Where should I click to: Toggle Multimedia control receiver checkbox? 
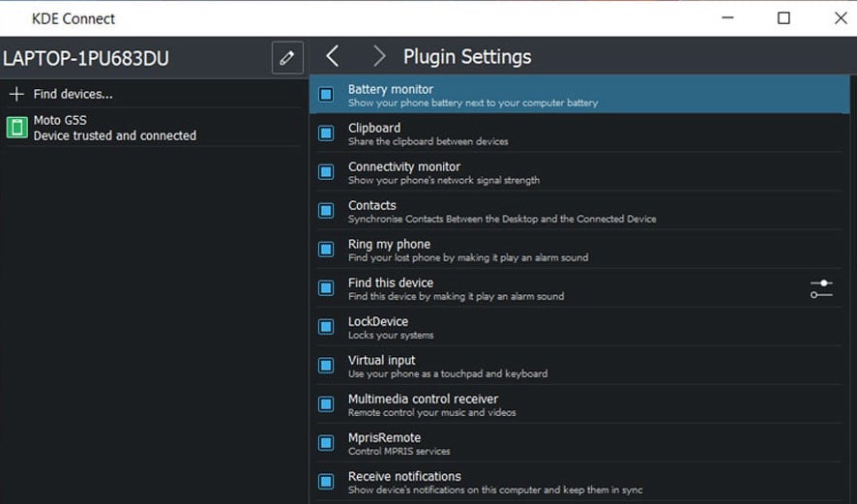(326, 404)
